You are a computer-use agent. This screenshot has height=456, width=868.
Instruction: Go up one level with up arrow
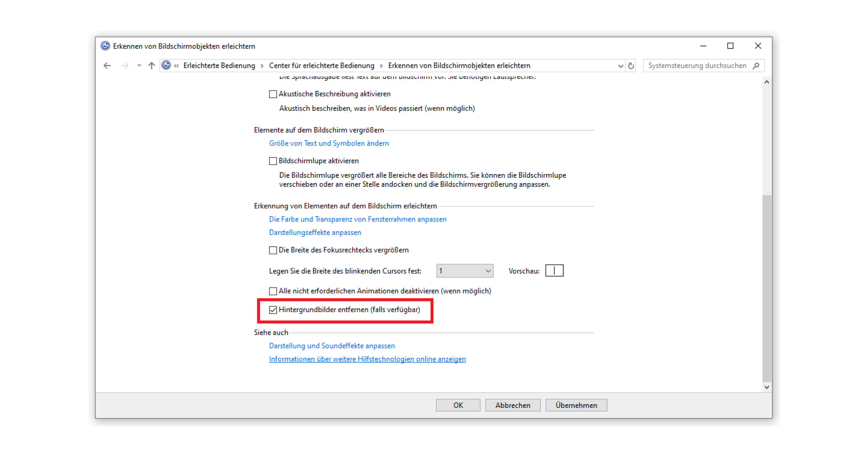click(x=152, y=66)
